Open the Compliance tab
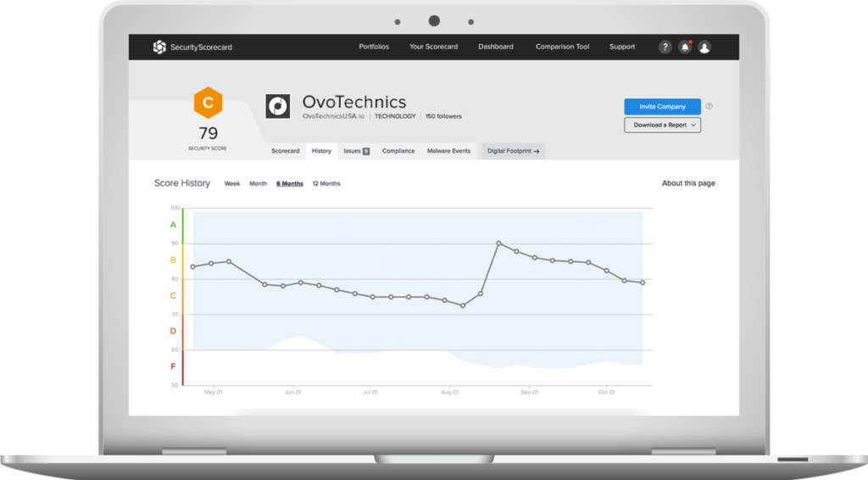Screen dimensions: 868x480 [x=398, y=151]
